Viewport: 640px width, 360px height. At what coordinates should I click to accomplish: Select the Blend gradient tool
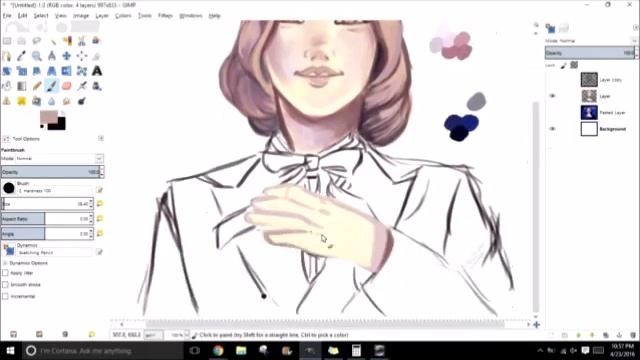coord(22,86)
